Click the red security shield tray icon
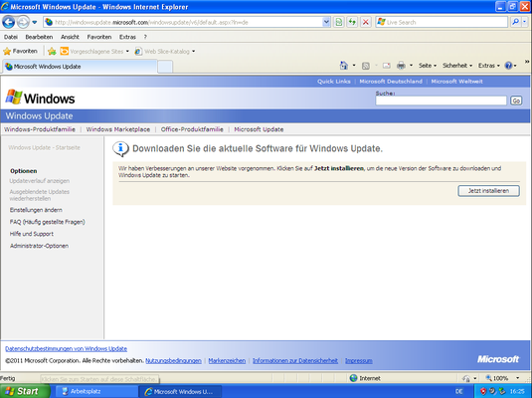Viewport: 532px width, 398px height. (483, 392)
